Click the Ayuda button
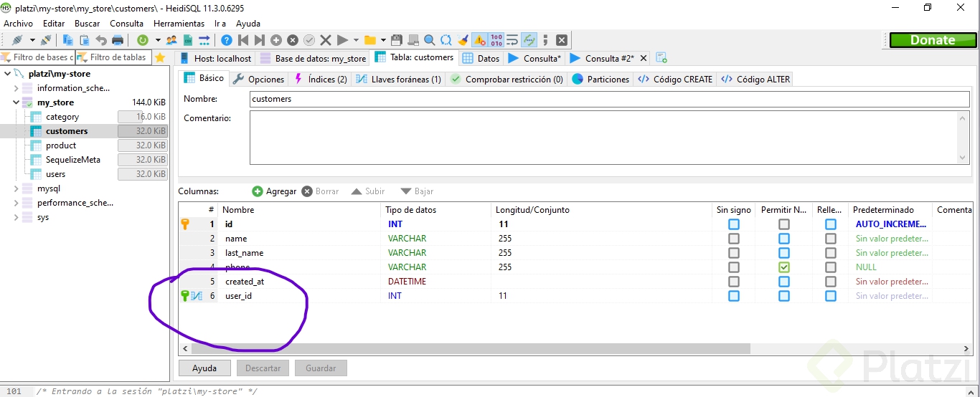The image size is (980, 397). tap(204, 368)
